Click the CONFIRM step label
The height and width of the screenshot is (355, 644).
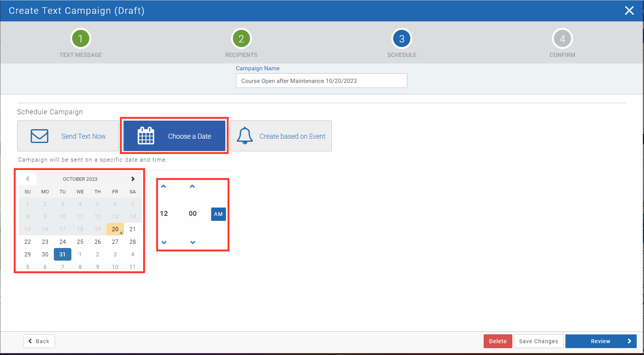(x=562, y=55)
